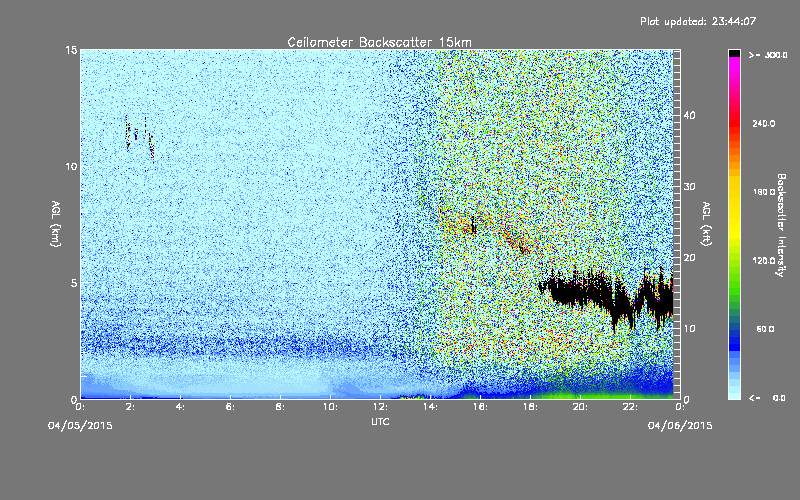
Task: Select the "2:" hour tick label
Action: tap(130, 407)
